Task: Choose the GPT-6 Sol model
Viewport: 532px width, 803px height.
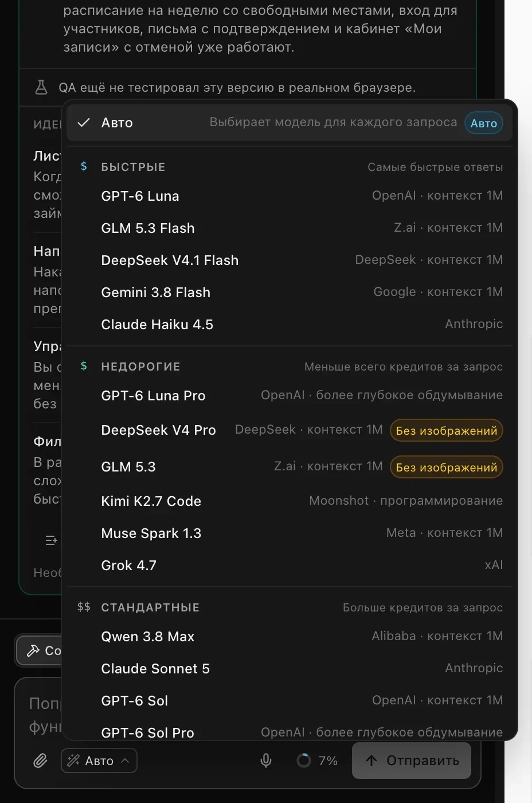Action: 290,701
